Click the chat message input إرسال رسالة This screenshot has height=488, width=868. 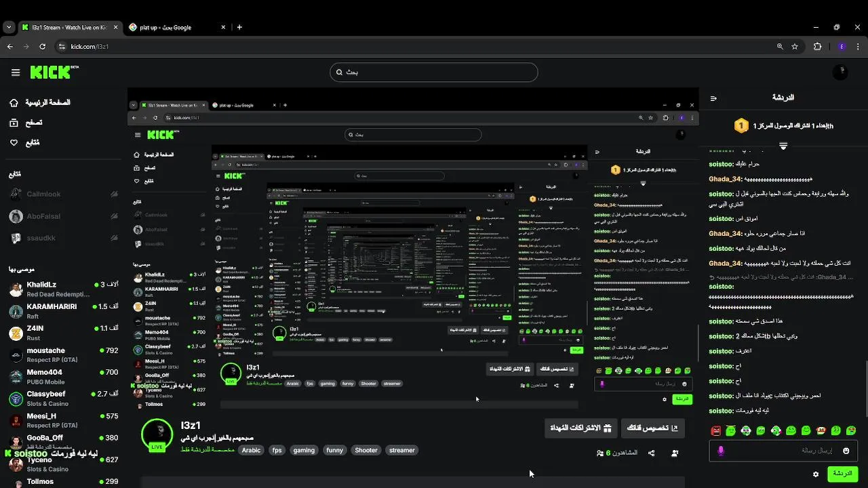(x=783, y=451)
